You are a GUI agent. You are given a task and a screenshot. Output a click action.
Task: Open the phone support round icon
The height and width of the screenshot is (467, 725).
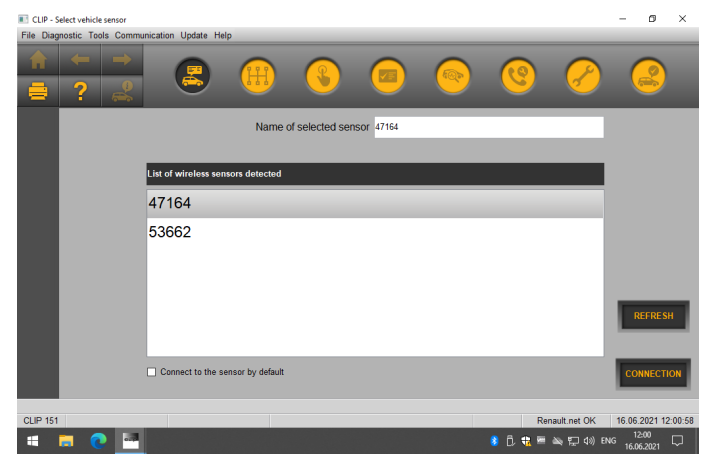[x=518, y=76]
